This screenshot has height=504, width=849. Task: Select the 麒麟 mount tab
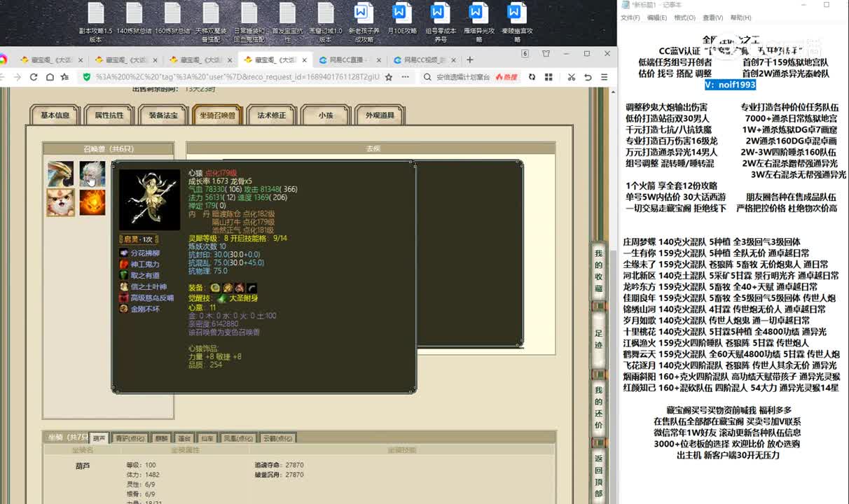(161, 438)
